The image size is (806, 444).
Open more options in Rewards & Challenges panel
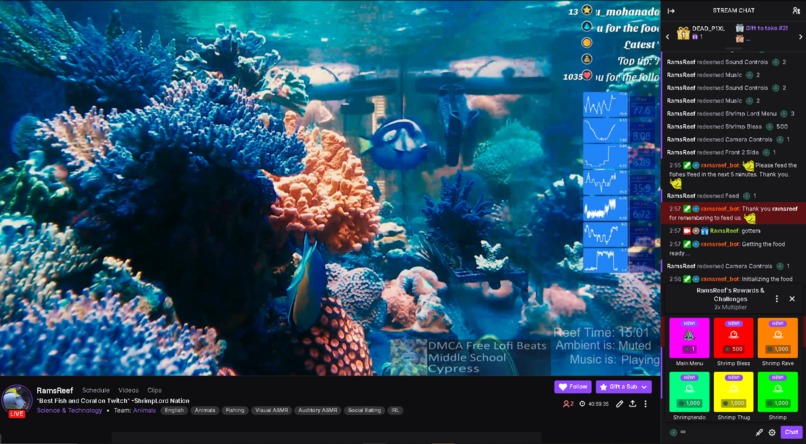[x=777, y=299]
